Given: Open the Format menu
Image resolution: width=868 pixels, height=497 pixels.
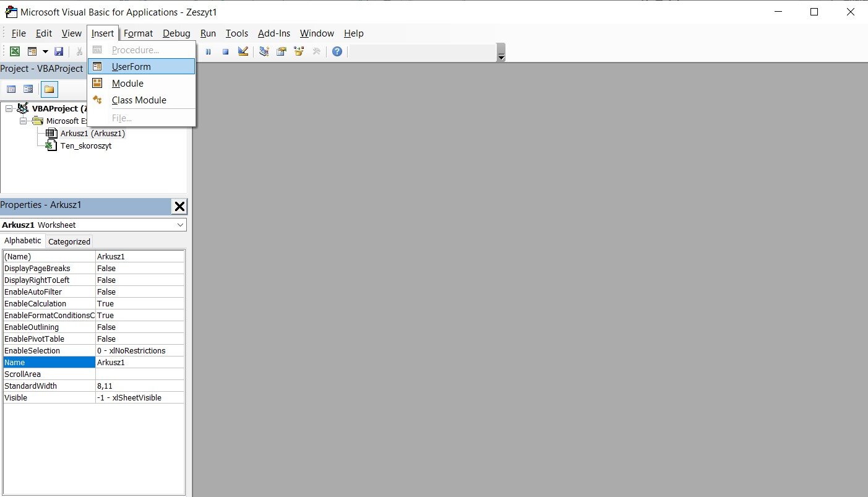Looking at the screenshot, I should point(138,33).
